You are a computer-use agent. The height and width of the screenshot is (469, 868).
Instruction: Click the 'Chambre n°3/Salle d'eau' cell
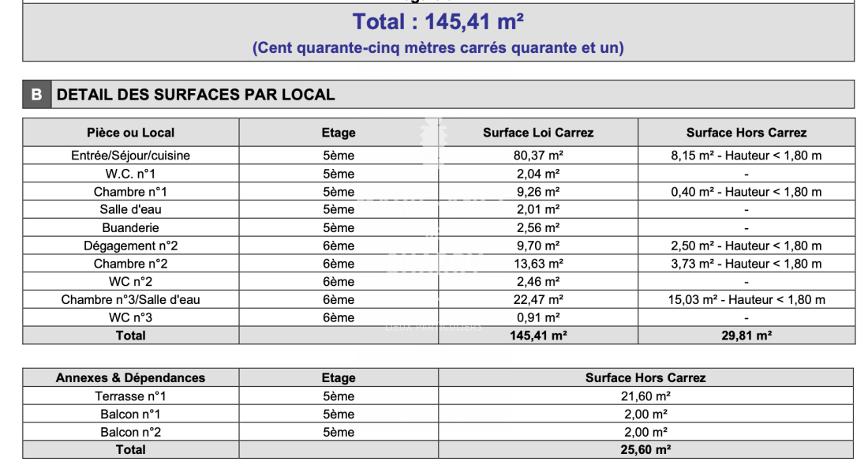point(131,299)
